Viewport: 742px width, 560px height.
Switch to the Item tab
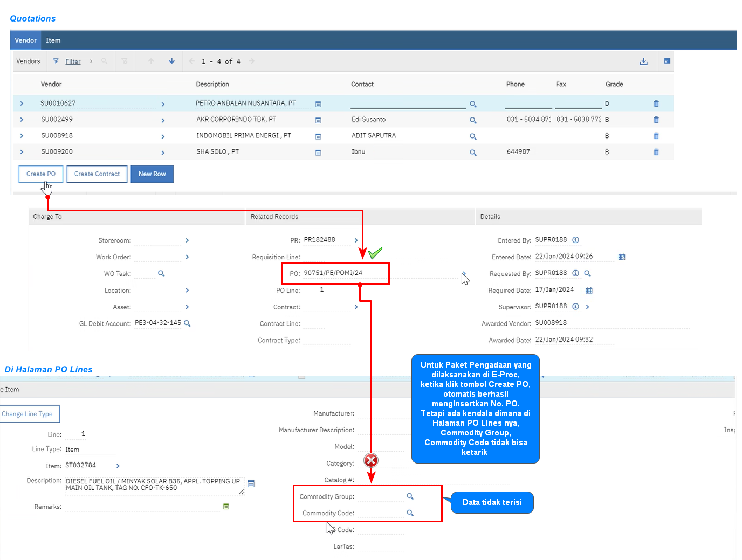coord(53,40)
